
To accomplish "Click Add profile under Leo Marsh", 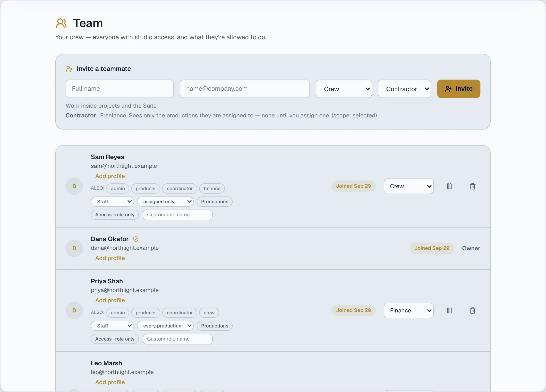I will coord(110,382).
